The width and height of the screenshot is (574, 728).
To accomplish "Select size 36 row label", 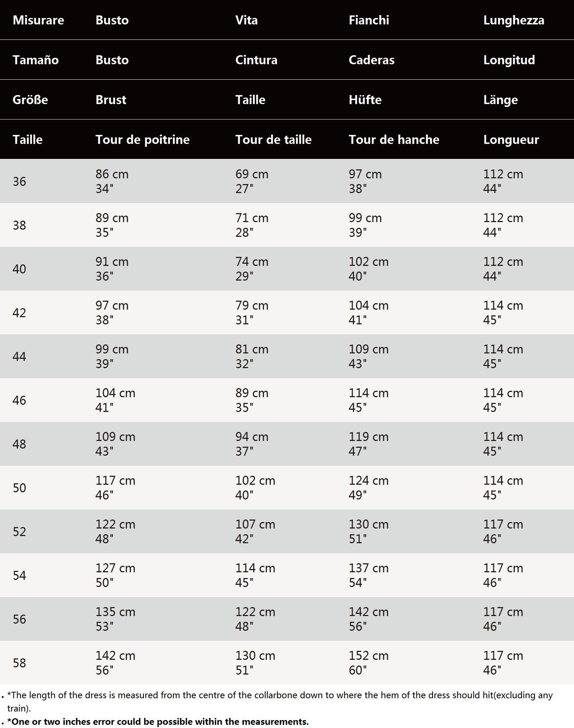I will [x=19, y=182].
